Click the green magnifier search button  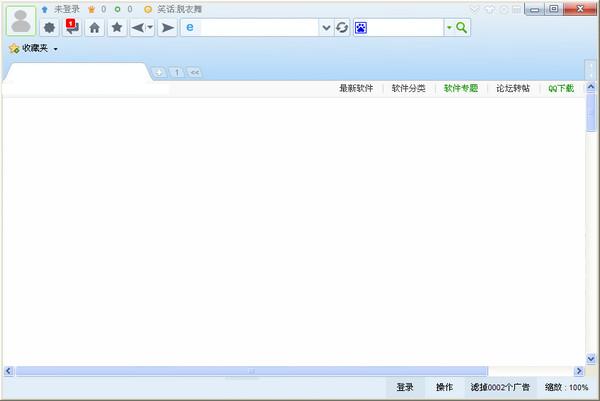click(462, 28)
